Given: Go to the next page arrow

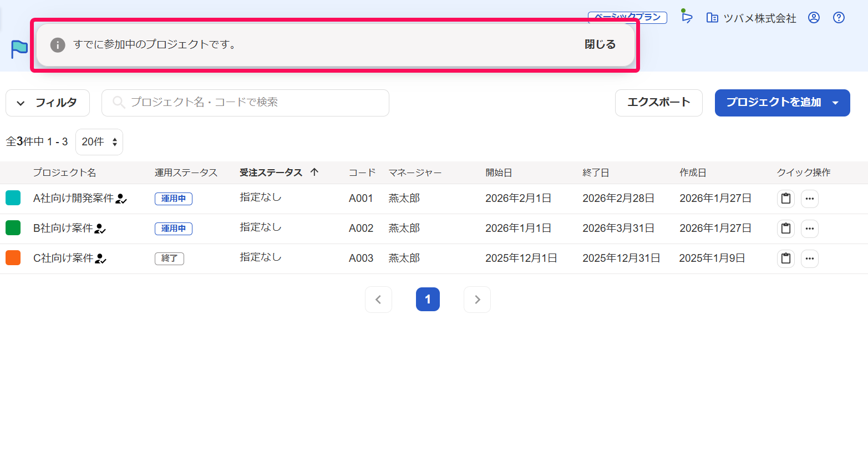Looking at the screenshot, I should (477, 300).
